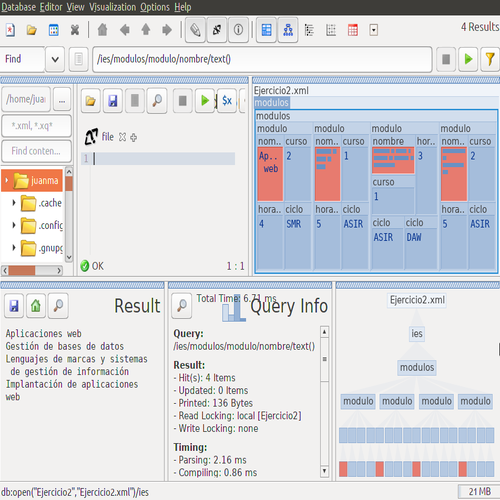
Task: Open search in the editor with the magnifier
Action: (157, 101)
